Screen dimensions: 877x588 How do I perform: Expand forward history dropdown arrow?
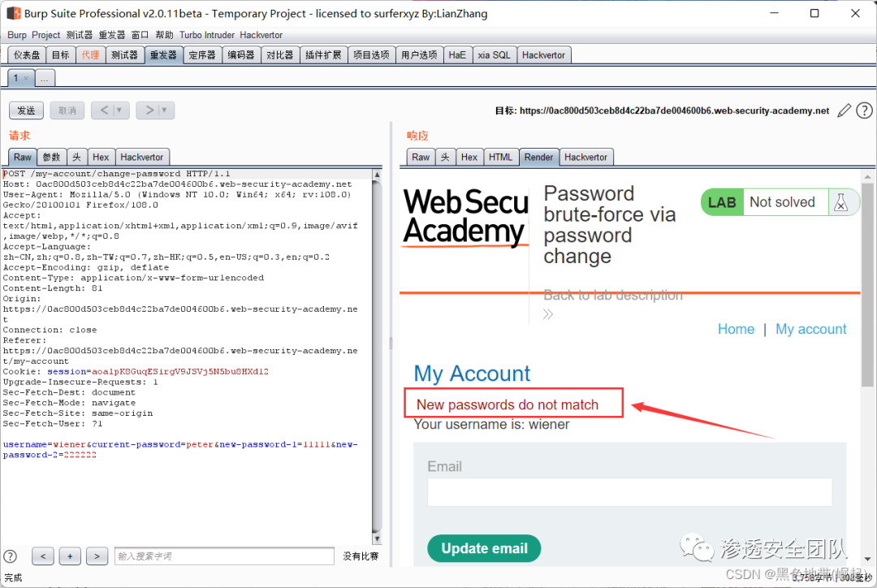coord(164,110)
